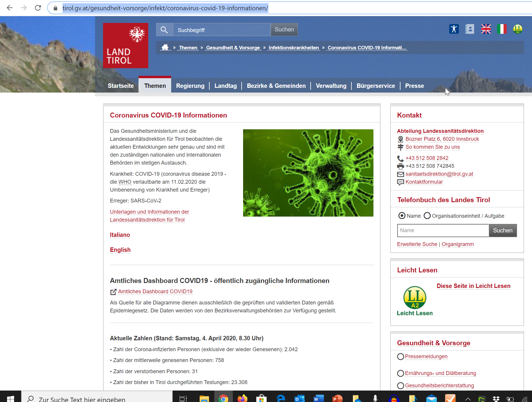The width and height of the screenshot is (532, 402).
Task: Open the Organigramm link
Action: (x=458, y=244)
